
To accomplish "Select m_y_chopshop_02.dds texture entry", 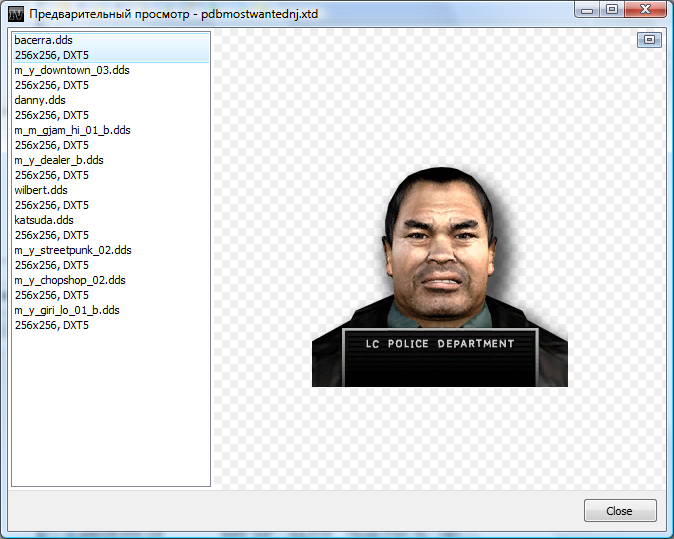I will click(111, 288).
